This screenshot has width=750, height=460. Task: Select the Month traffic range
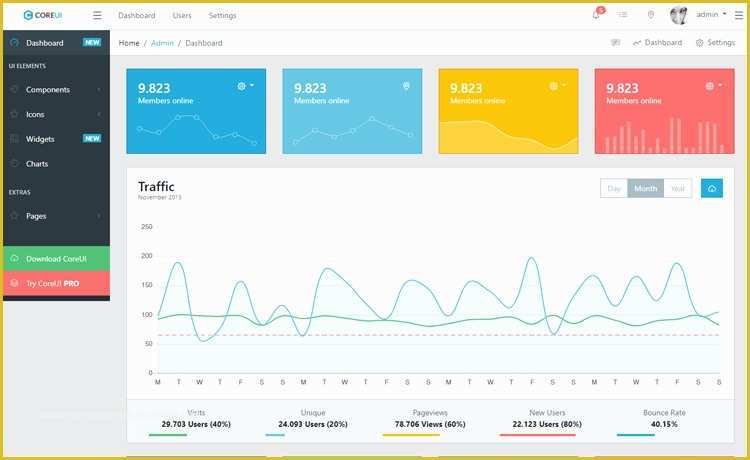[x=645, y=188]
